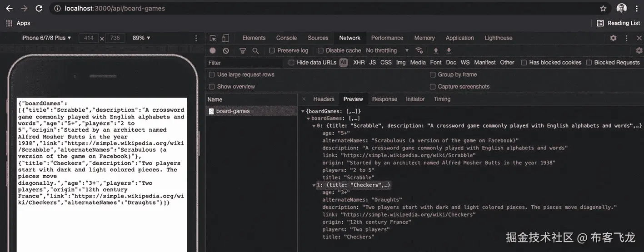Open the Apps grid shortcut
The image size is (644, 252).
[18, 23]
